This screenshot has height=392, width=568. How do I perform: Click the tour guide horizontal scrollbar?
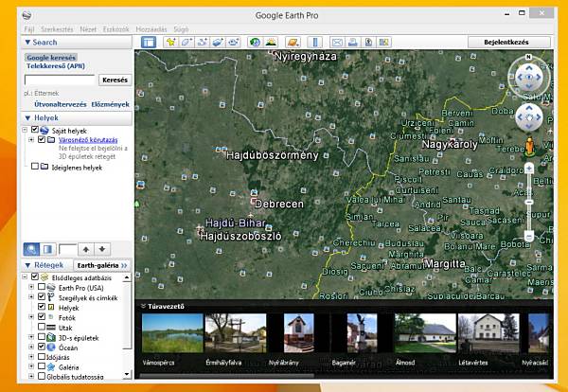[x=227, y=376]
